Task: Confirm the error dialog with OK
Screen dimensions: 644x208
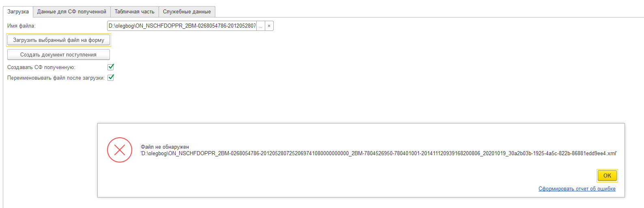Action: [x=607, y=175]
